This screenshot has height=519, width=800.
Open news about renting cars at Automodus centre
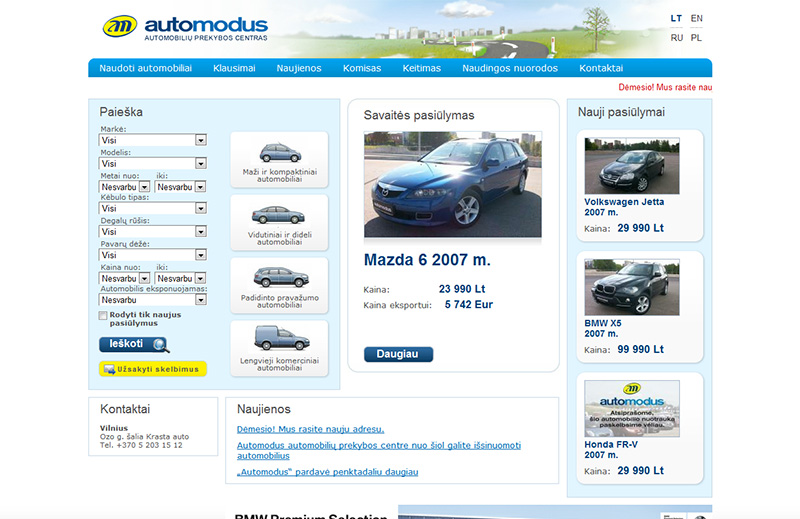coord(379,450)
